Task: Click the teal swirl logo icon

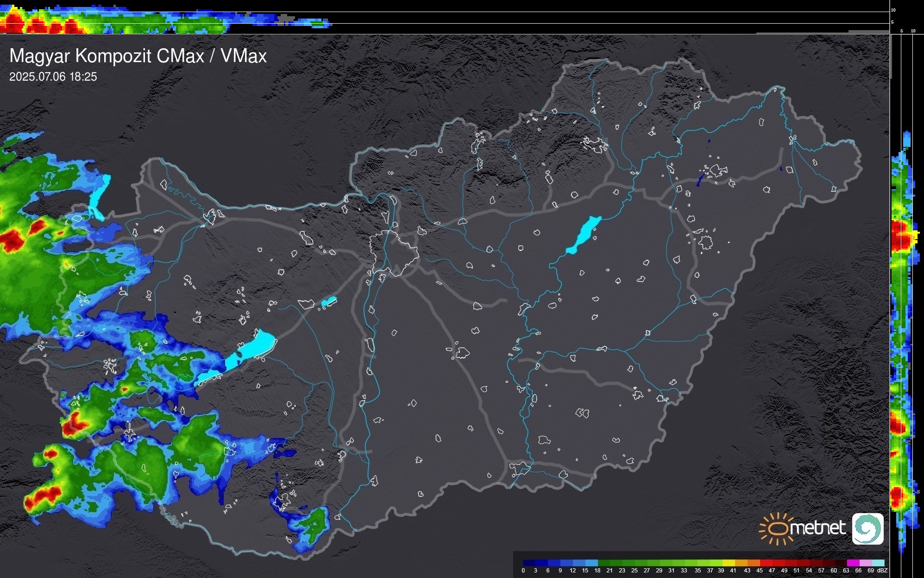Action: [x=867, y=528]
